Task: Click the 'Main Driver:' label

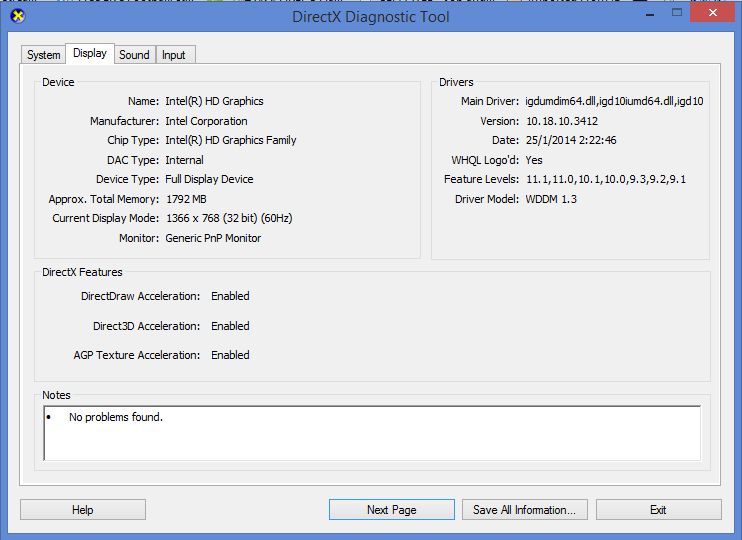Action: (490, 101)
